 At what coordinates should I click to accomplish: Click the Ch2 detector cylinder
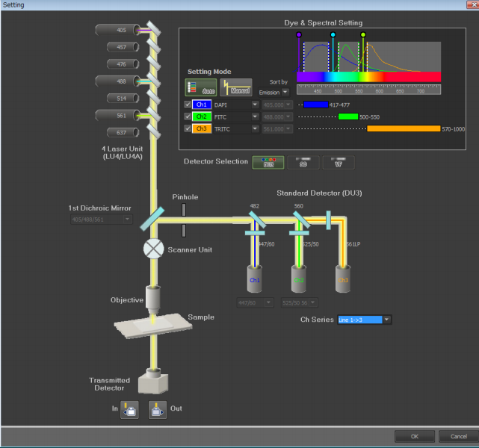click(299, 279)
